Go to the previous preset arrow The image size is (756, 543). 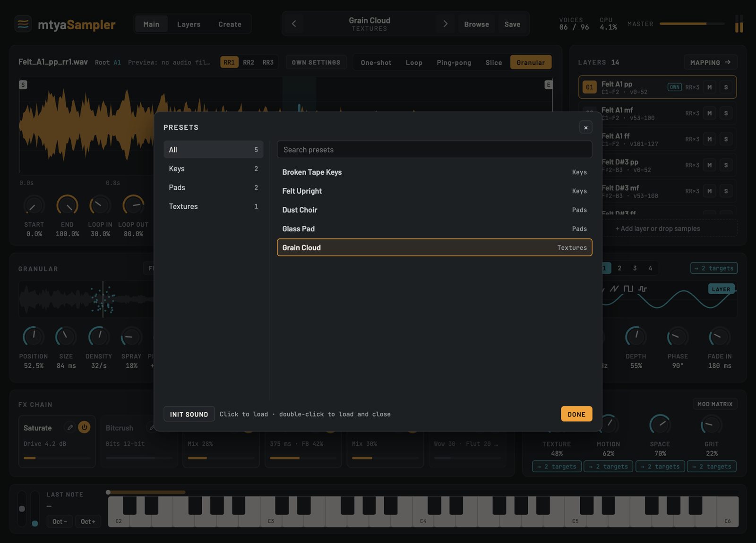[294, 24]
